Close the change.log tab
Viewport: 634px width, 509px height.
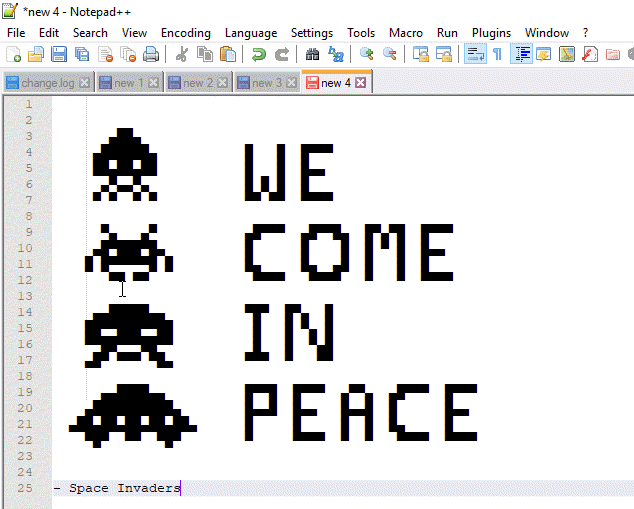[x=84, y=83]
